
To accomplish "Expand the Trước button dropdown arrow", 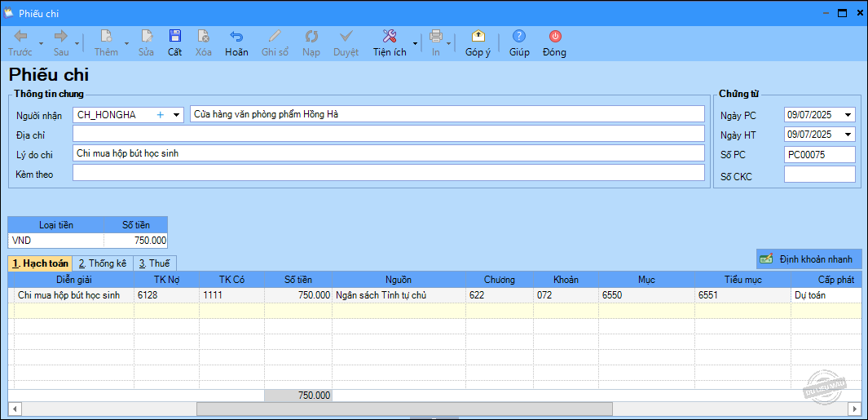I will [x=41, y=43].
